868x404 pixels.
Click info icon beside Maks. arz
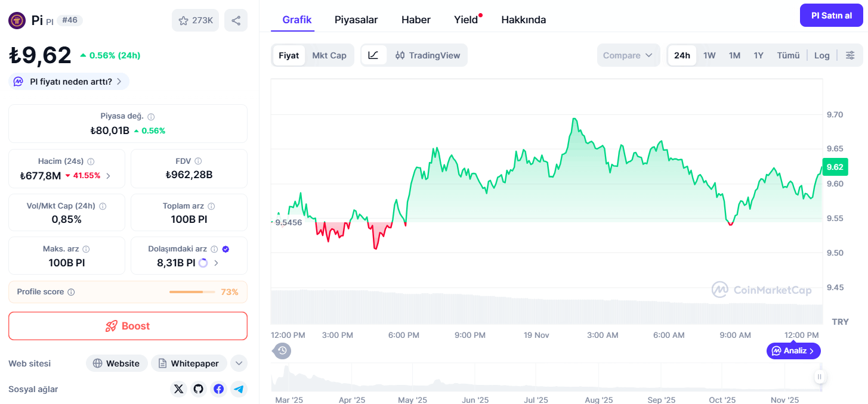pyautogui.click(x=86, y=249)
